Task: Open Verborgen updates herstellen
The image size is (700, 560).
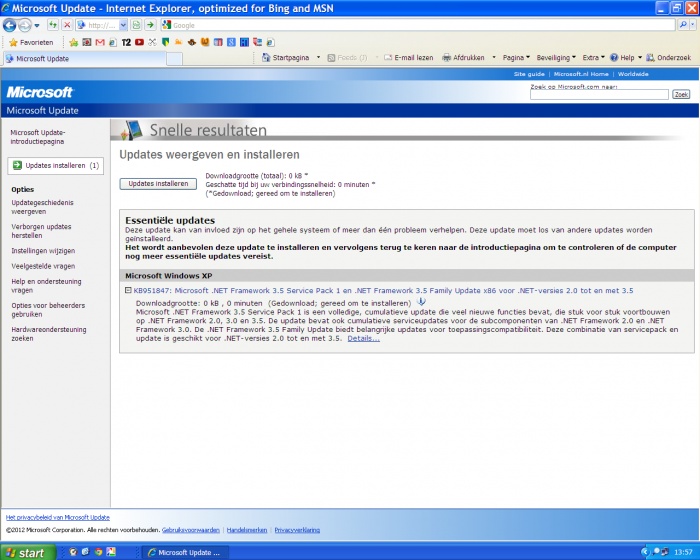Action: 41,231
